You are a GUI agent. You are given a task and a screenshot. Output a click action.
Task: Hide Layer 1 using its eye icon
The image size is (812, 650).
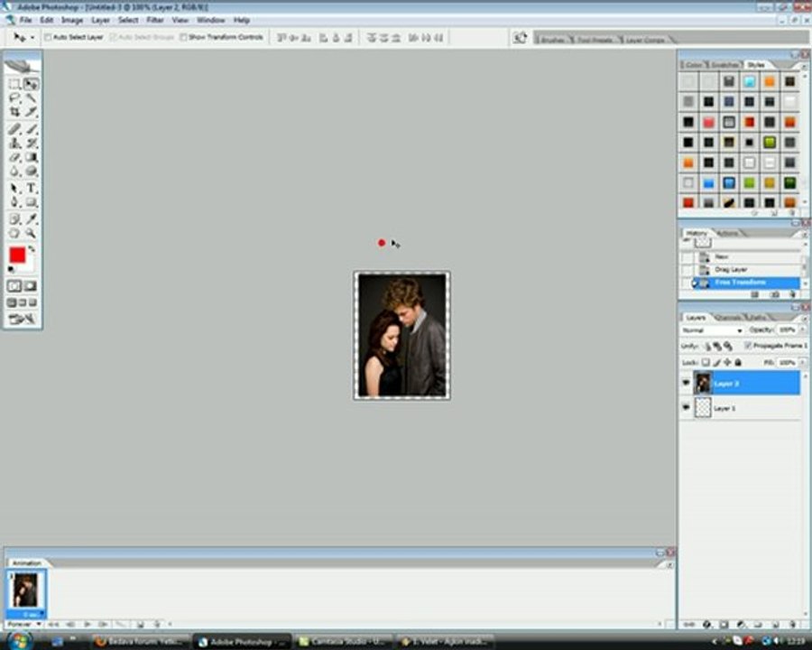[687, 407]
